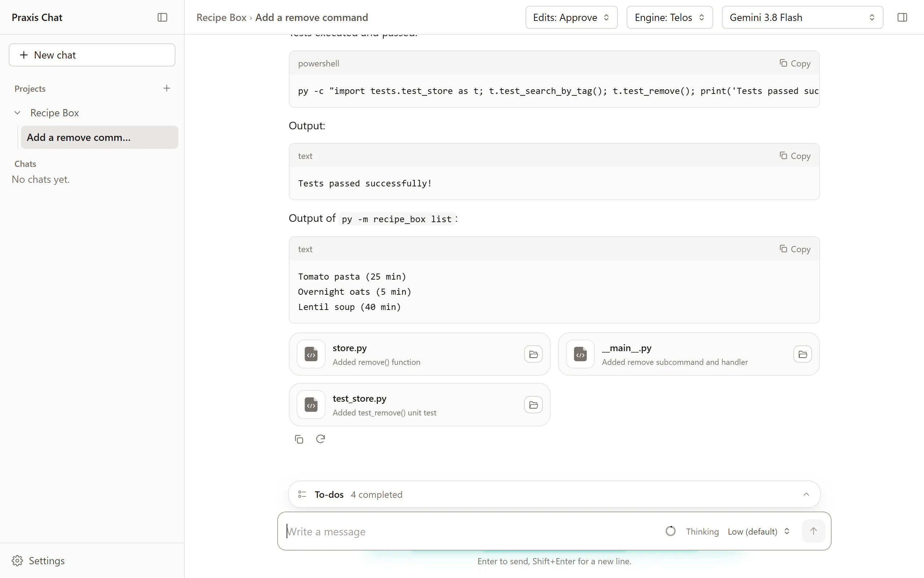924x578 pixels.
Task: Open Settings gear in sidebar
Action: (x=17, y=561)
